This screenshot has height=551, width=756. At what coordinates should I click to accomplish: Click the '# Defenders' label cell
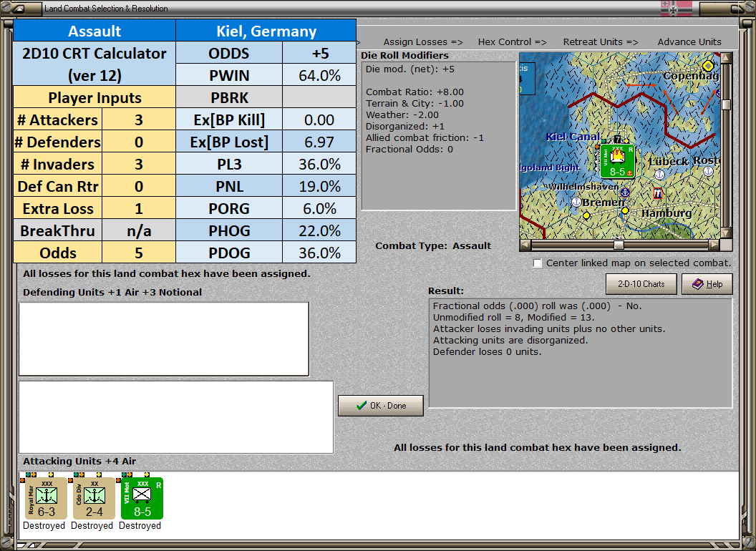point(58,142)
